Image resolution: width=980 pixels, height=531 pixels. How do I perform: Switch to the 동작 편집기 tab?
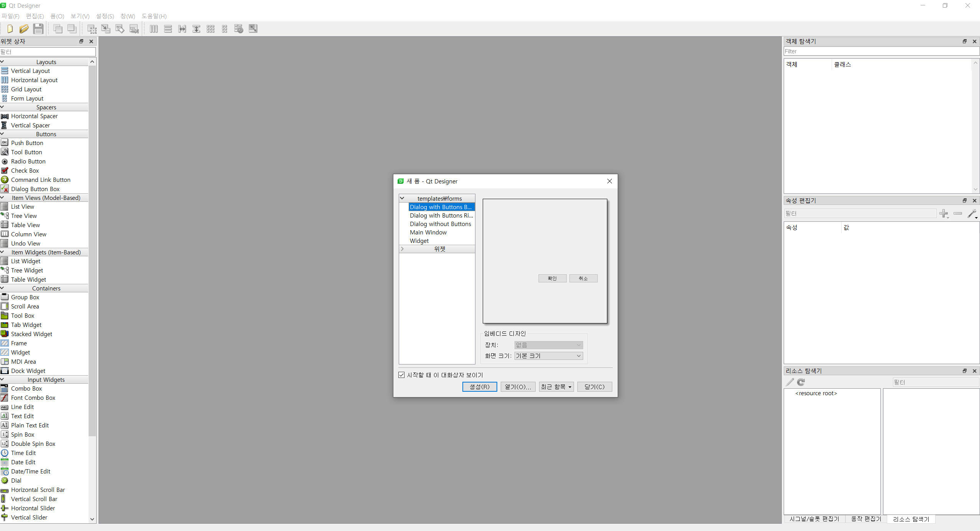(x=866, y=519)
